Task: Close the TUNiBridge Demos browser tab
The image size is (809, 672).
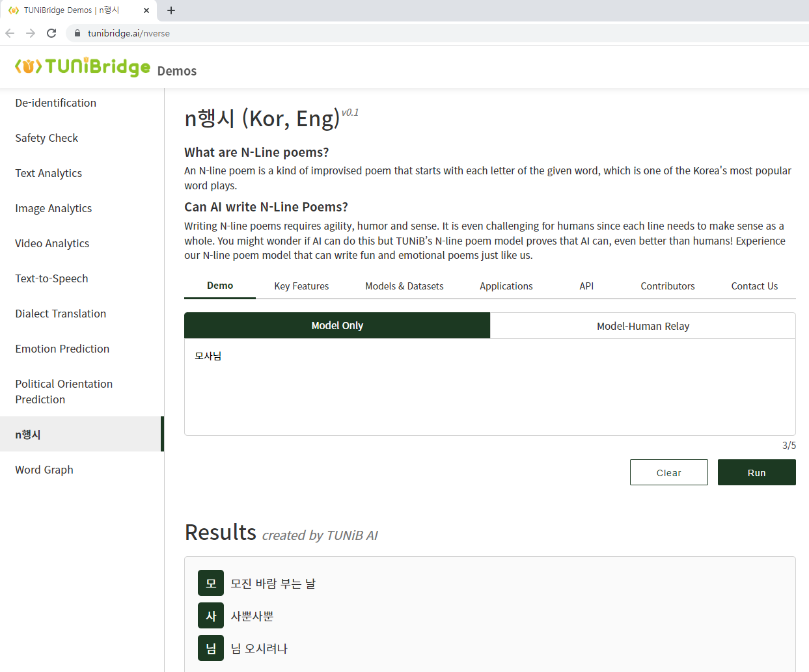Action: 146,10
